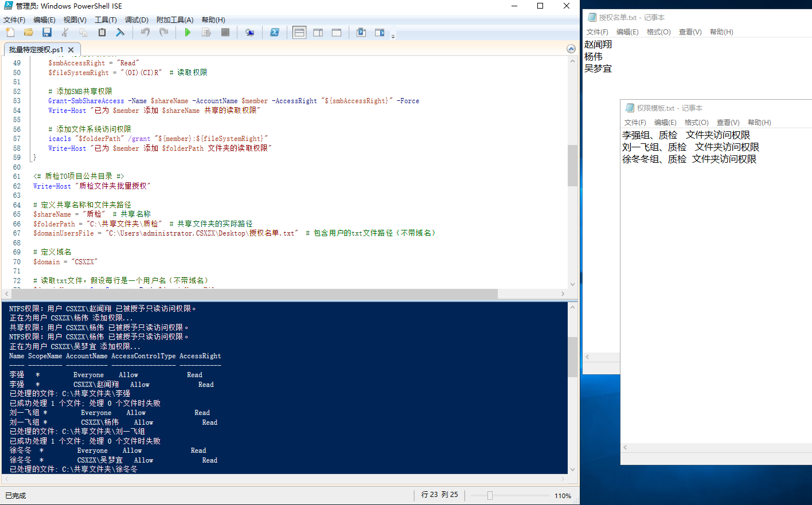Click the console pane scroll-up arrow
The image size is (812, 505).
point(572,307)
